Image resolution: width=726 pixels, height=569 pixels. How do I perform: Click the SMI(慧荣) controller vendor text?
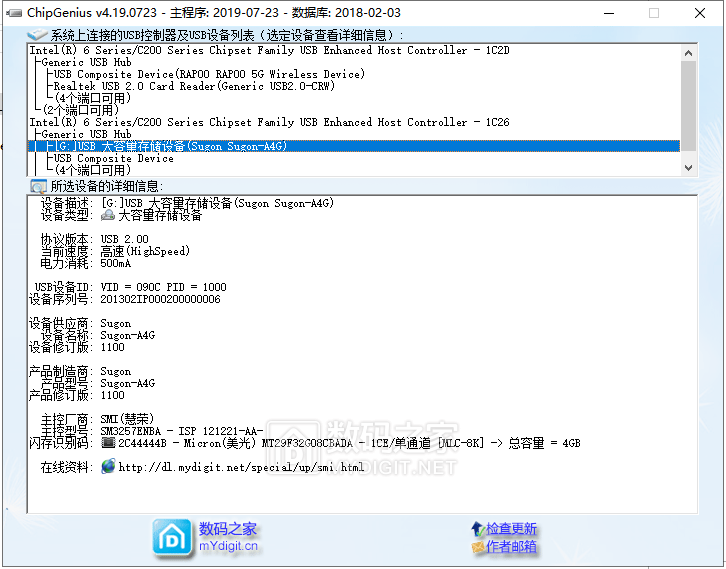coord(127,419)
